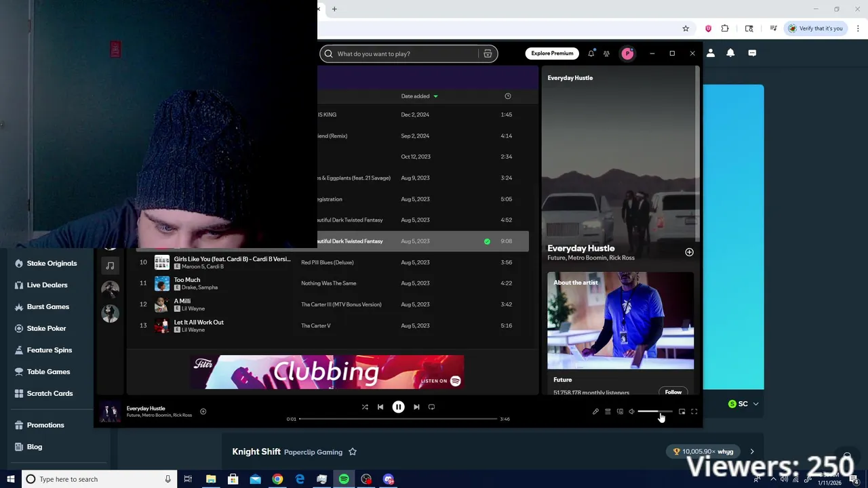Open Connect to a device icon
The width and height of the screenshot is (868, 488).
coord(620,411)
